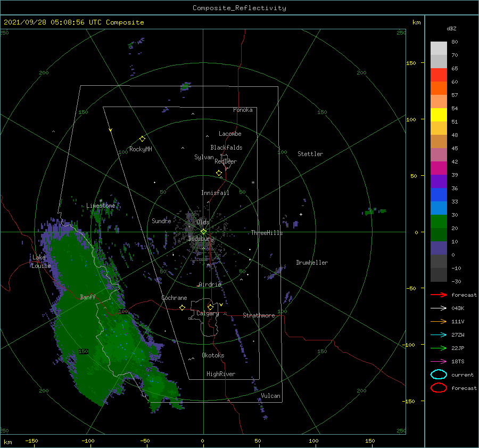The image size is (479, 448).
Task: Click the dark orange 60-57 dBZ color band
Action: [x=439, y=88]
